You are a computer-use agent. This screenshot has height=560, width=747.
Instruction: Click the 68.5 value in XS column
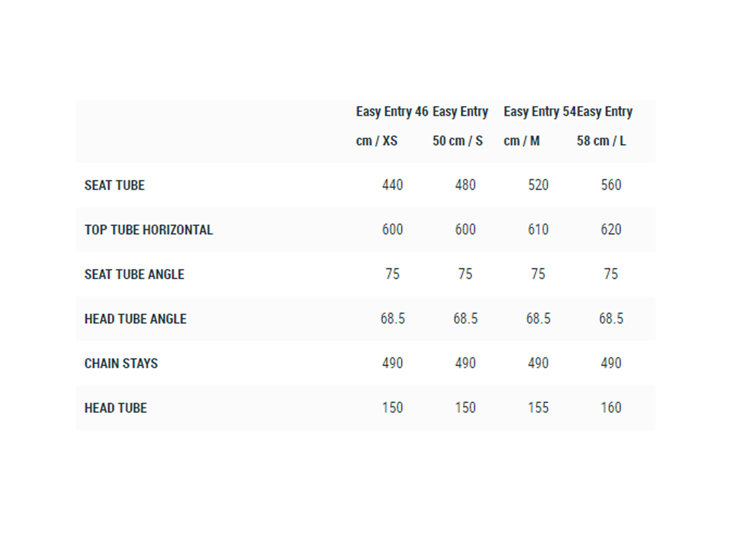click(x=393, y=318)
